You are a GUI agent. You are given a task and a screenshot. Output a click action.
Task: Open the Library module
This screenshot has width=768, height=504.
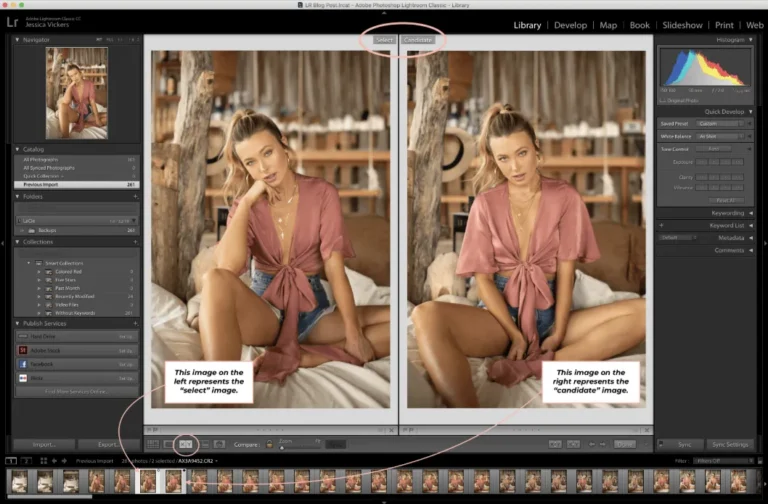[x=527, y=25]
